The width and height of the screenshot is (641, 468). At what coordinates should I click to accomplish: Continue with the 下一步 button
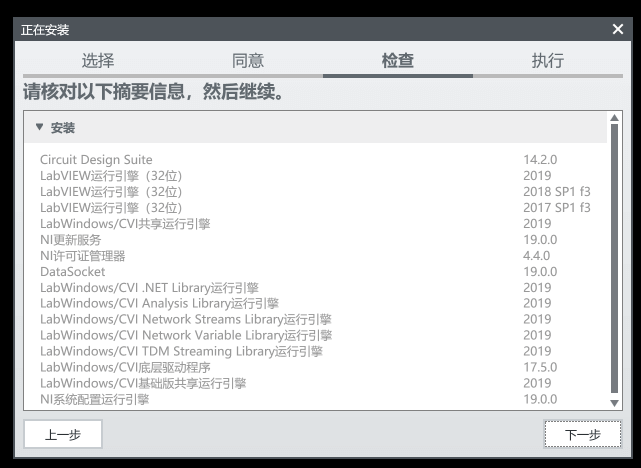pyautogui.click(x=583, y=434)
